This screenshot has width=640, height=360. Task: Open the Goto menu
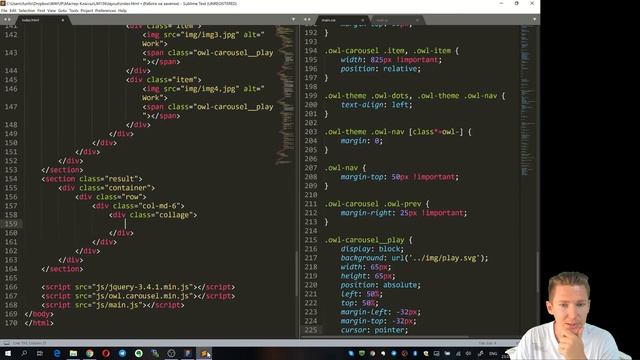click(x=62, y=11)
